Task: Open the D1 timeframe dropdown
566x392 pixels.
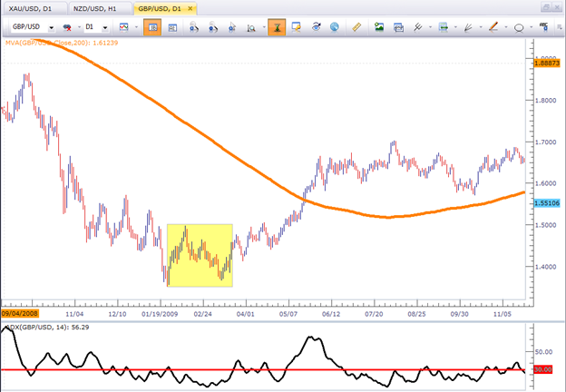Action: (105, 27)
